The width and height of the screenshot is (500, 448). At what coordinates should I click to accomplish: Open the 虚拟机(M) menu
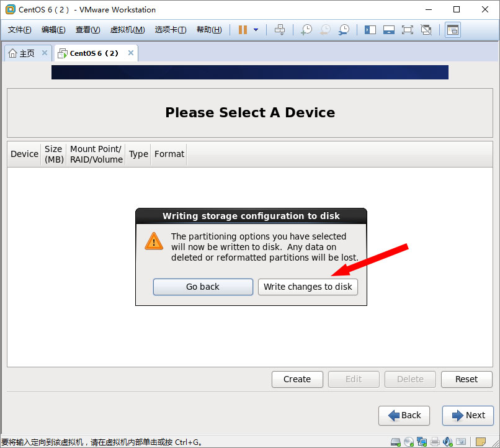point(127,30)
